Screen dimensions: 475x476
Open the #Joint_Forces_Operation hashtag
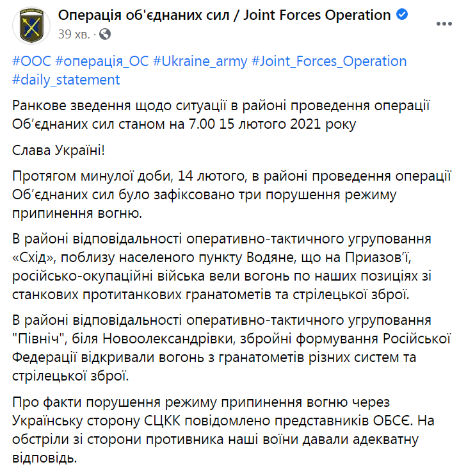pos(330,62)
